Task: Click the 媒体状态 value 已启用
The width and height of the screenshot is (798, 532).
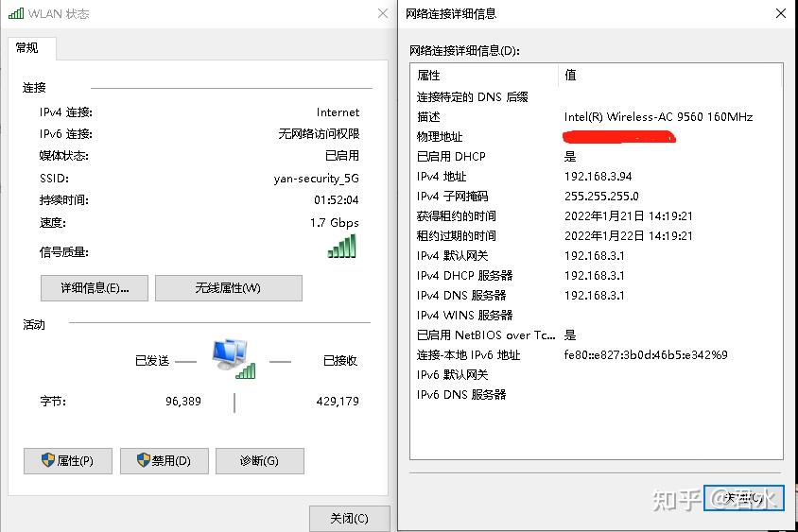Action: click(x=342, y=156)
